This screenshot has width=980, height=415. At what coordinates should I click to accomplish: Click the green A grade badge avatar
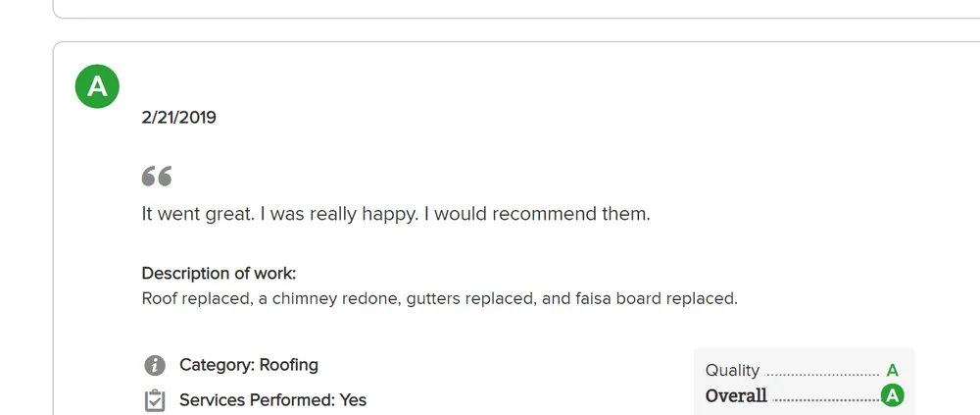(x=97, y=87)
